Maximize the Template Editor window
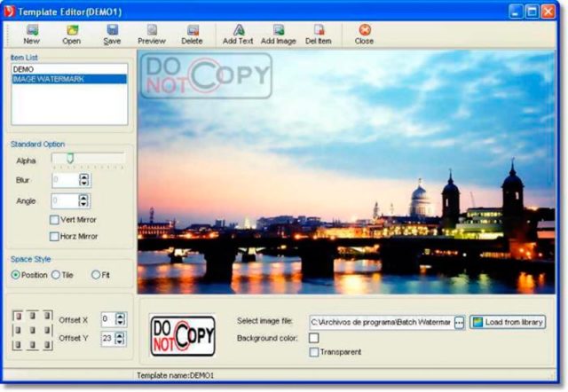 point(532,12)
